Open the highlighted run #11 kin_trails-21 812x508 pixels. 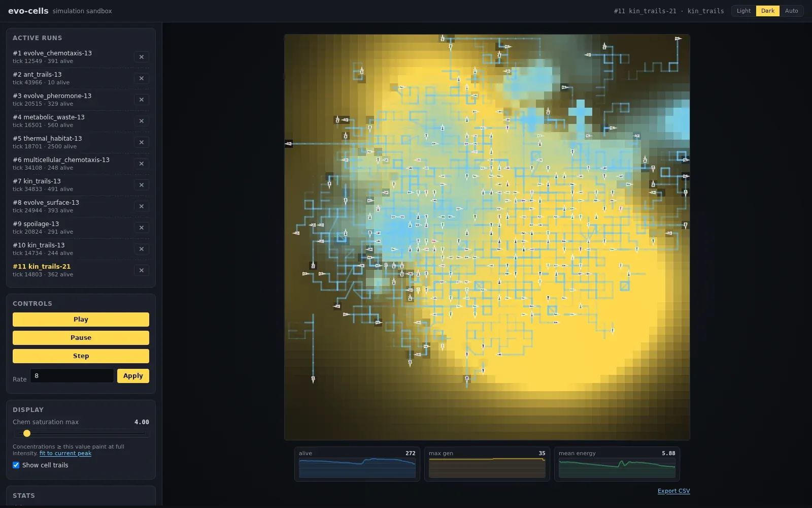click(x=71, y=270)
